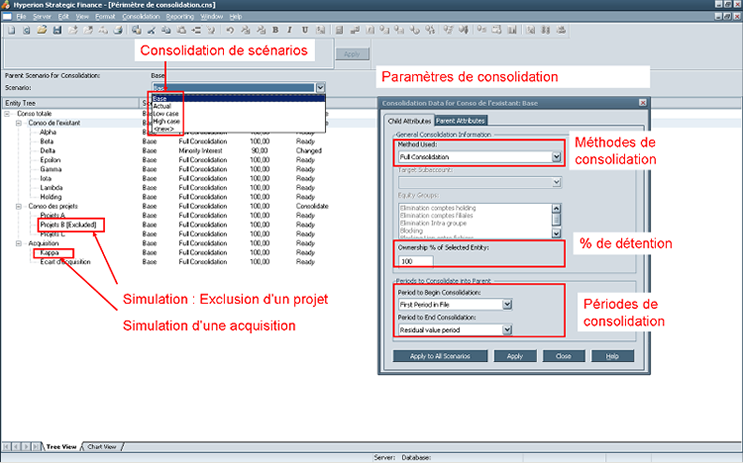Toggle Bold formatting in the toolbar

coord(275,30)
